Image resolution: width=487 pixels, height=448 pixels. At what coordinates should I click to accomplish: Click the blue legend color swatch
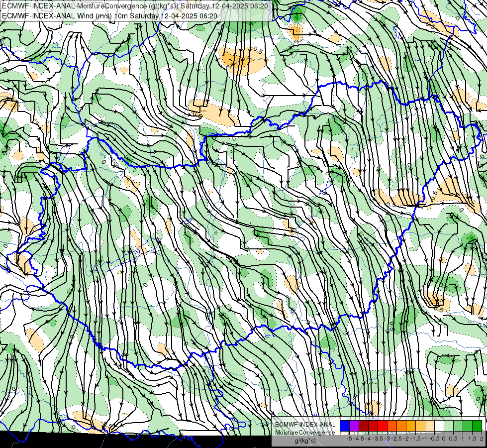pos(345,426)
